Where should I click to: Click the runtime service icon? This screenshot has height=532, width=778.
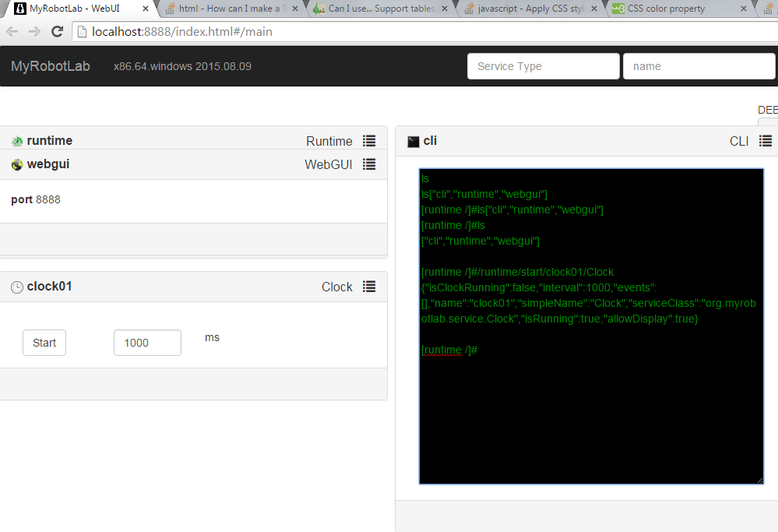[x=17, y=142]
